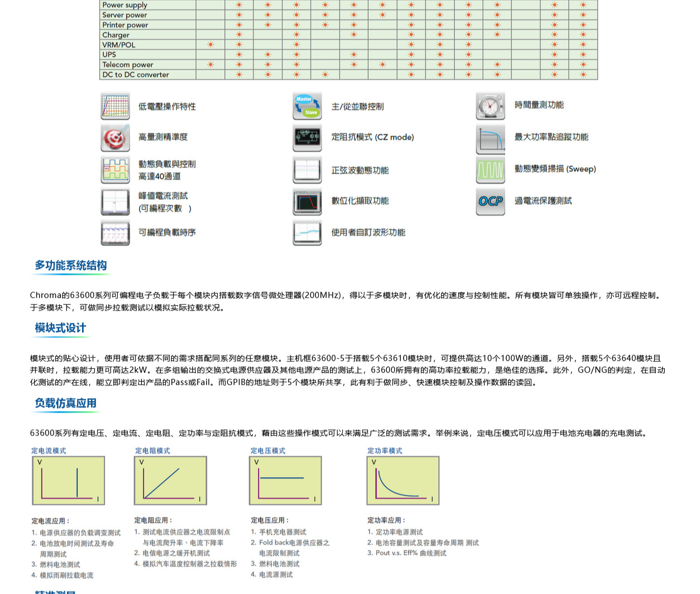Click the programmable load sequence icon
The image size is (700, 594).
click(x=115, y=232)
